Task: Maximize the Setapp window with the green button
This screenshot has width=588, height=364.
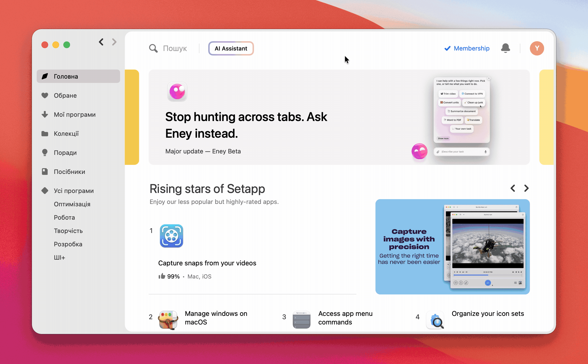Action: point(67,45)
